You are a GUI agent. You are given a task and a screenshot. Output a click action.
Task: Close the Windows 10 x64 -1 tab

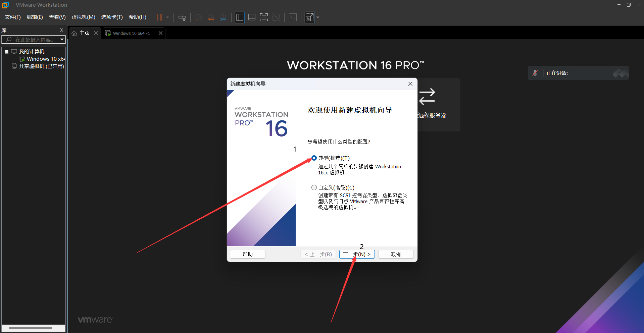pyautogui.click(x=160, y=33)
